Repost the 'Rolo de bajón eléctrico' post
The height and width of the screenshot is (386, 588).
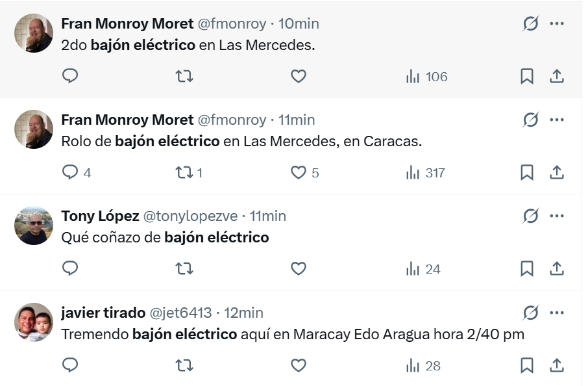pos(184,173)
